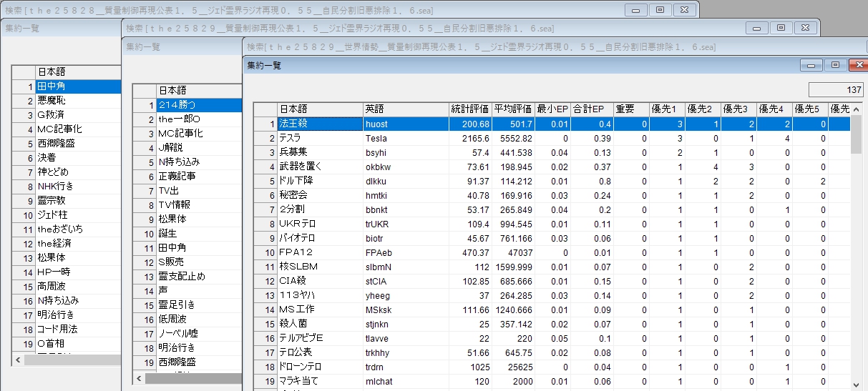Click the 平均評価 column header
868x391 pixels.
pos(512,109)
